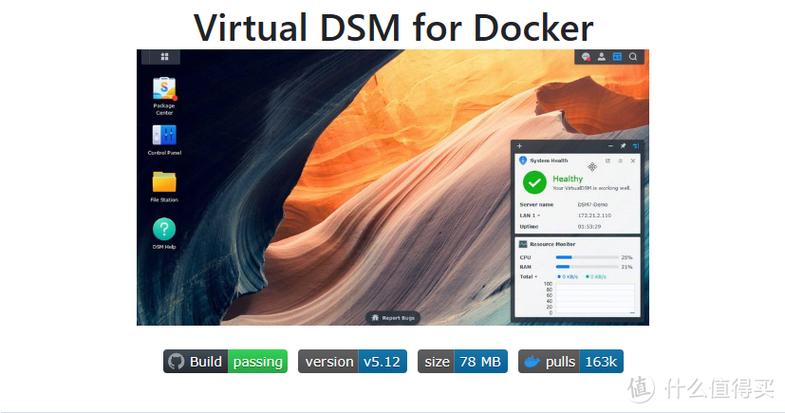Open the user account options icon
This screenshot has width=785, height=413.
601,57
